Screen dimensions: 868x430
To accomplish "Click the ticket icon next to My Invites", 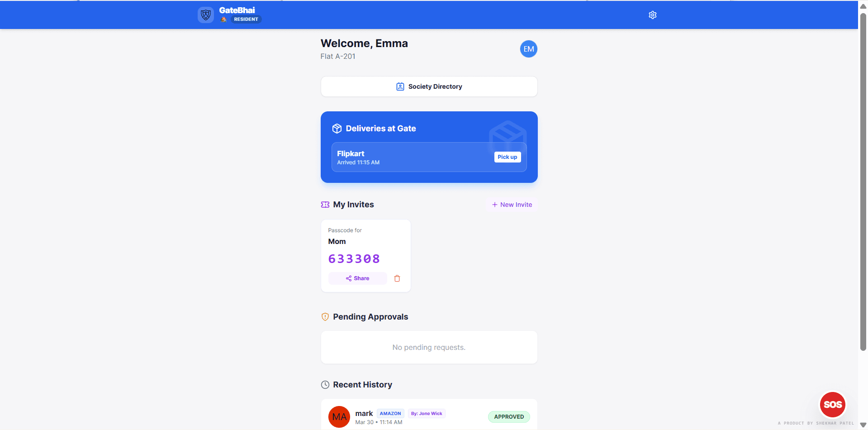I will click(325, 205).
